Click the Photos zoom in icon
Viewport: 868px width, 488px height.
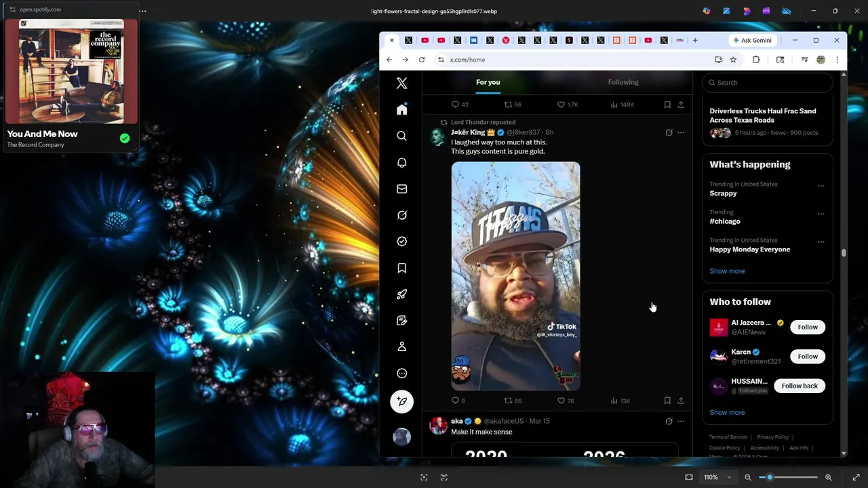coord(828,477)
